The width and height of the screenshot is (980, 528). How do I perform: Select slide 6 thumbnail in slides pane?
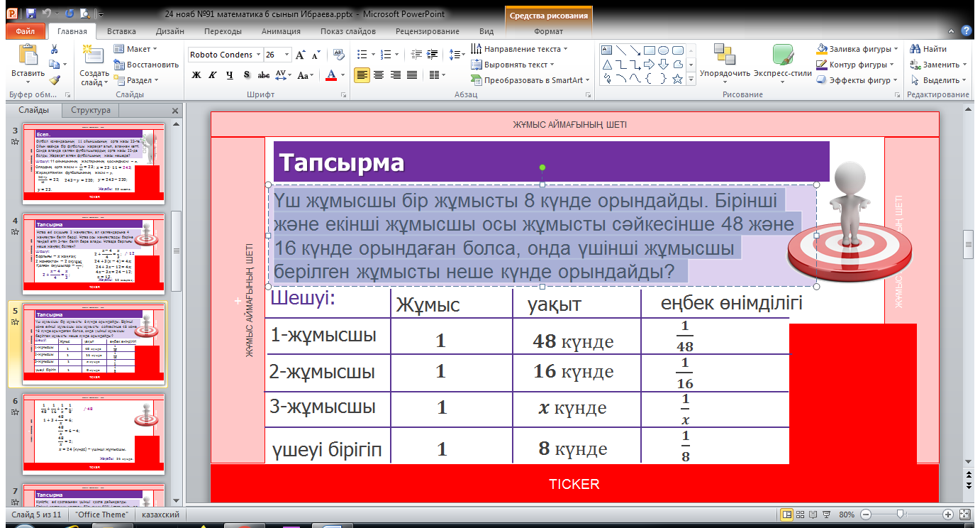94,433
